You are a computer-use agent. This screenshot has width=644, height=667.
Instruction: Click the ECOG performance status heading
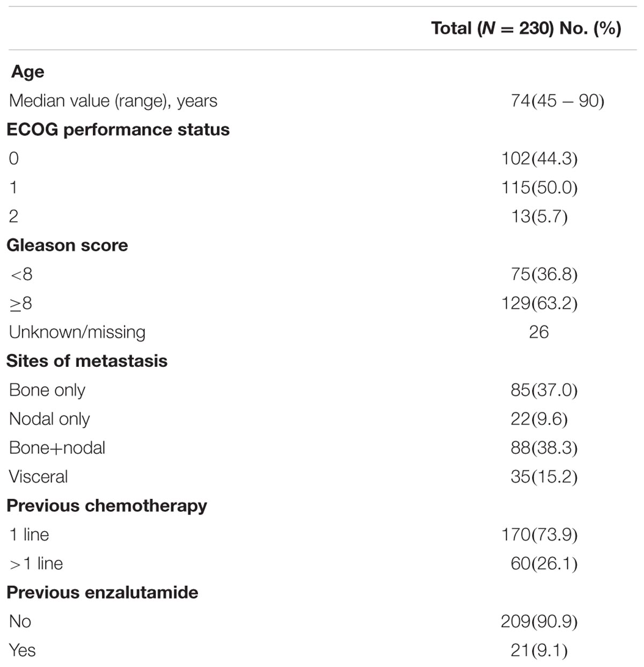[x=118, y=129]
